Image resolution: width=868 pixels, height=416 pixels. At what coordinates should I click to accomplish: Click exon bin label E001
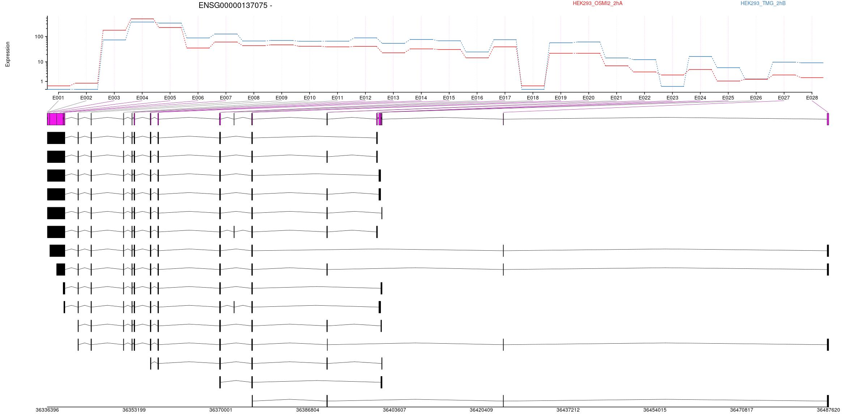(x=58, y=98)
